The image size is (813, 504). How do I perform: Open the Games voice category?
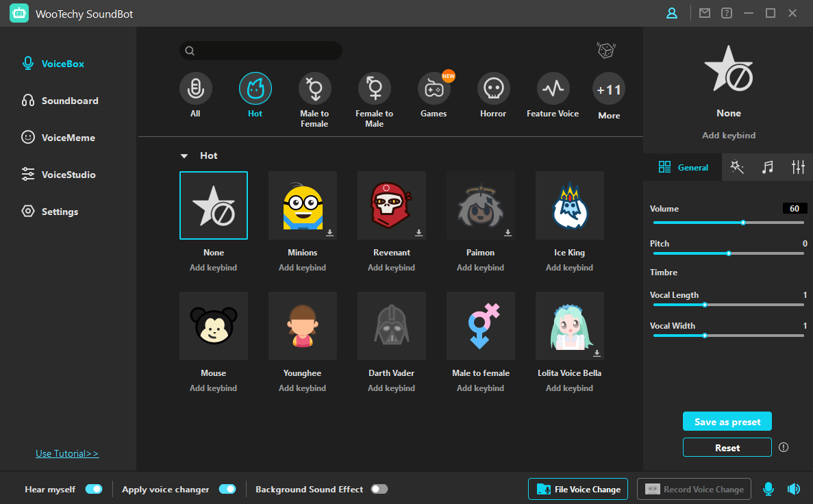[x=434, y=88]
